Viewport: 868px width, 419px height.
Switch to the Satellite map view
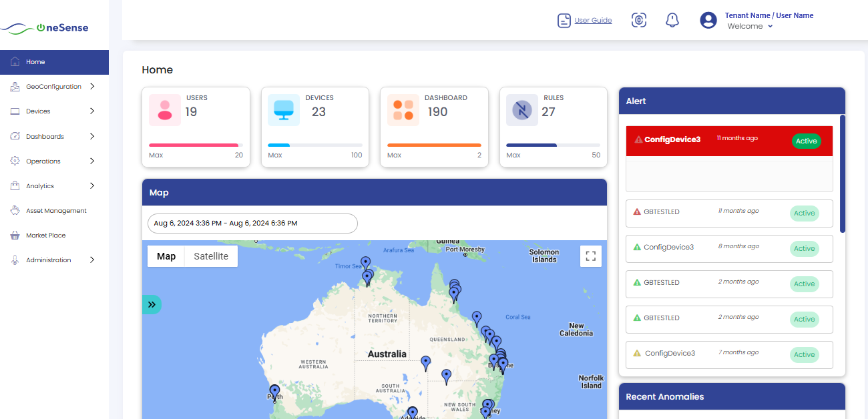click(x=210, y=256)
